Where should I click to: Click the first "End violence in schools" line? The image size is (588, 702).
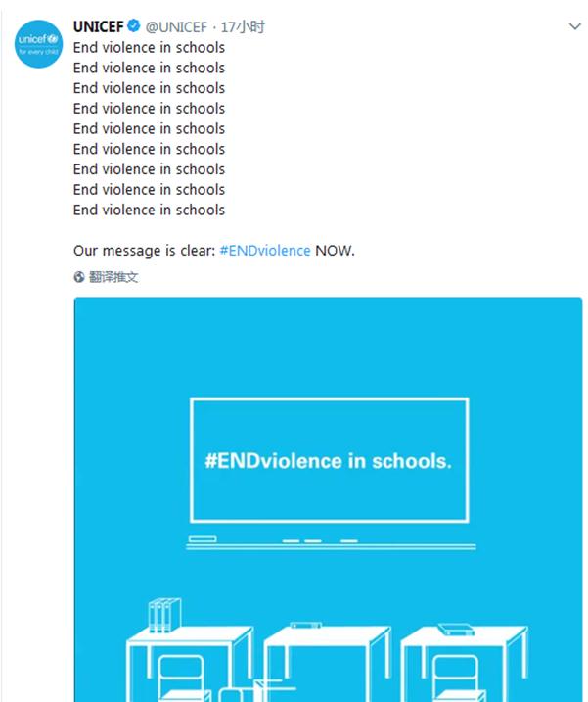tap(149, 47)
